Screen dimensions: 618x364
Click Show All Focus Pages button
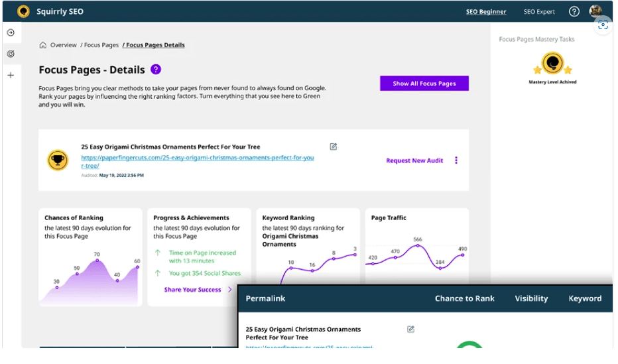(424, 84)
